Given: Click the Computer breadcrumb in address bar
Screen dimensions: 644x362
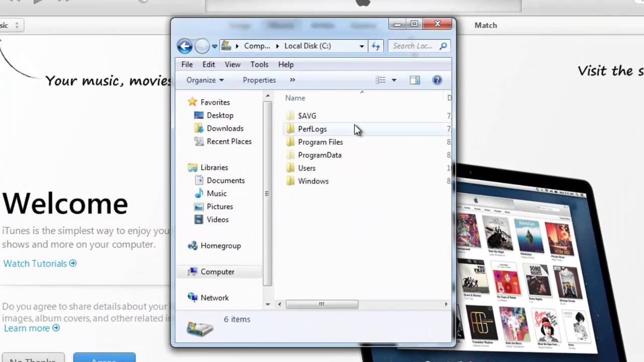Looking at the screenshot, I should coord(257,46).
